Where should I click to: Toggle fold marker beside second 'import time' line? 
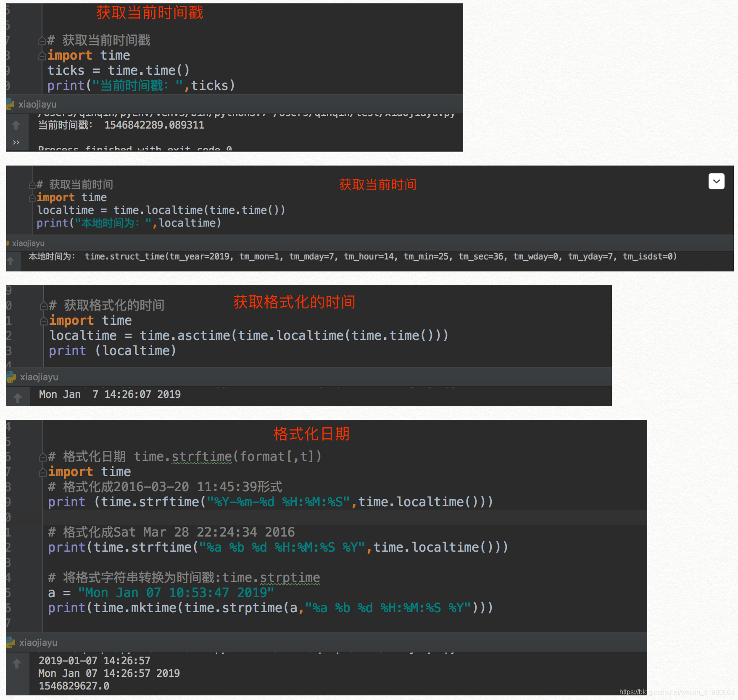click(32, 197)
